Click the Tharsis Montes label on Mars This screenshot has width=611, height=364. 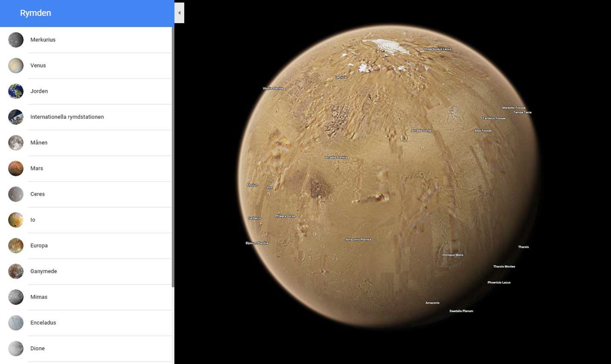pyautogui.click(x=504, y=266)
